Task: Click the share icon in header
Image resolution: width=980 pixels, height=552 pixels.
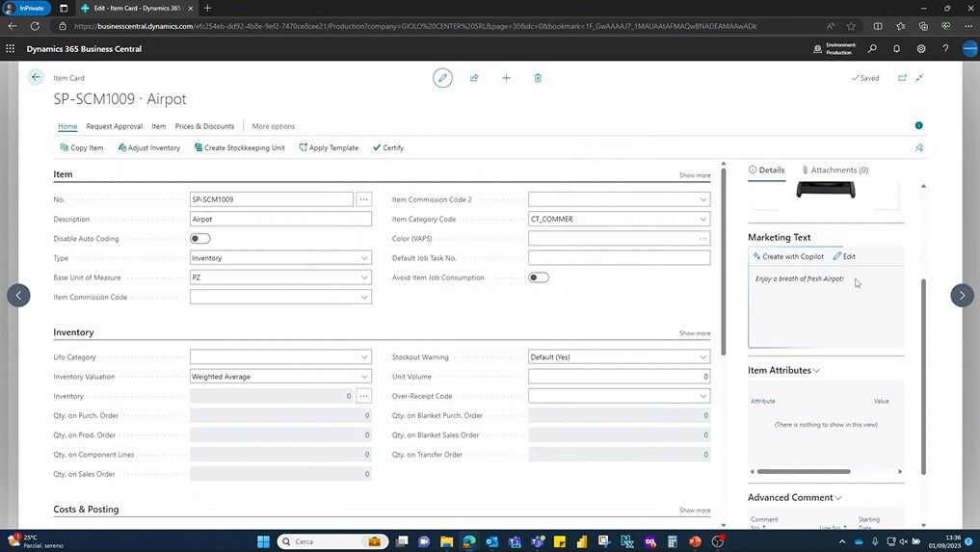Action: pyautogui.click(x=474, y=78)
